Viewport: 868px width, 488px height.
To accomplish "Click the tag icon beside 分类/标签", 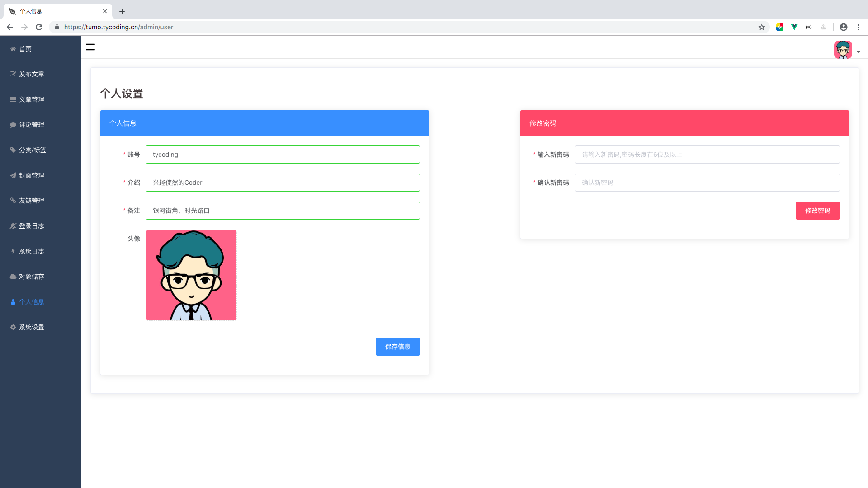I will tap(13, 150).
